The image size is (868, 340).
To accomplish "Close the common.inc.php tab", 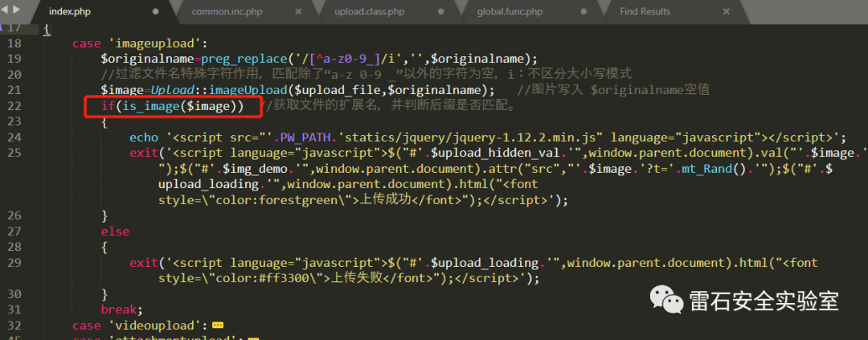I will pos(298,11).
